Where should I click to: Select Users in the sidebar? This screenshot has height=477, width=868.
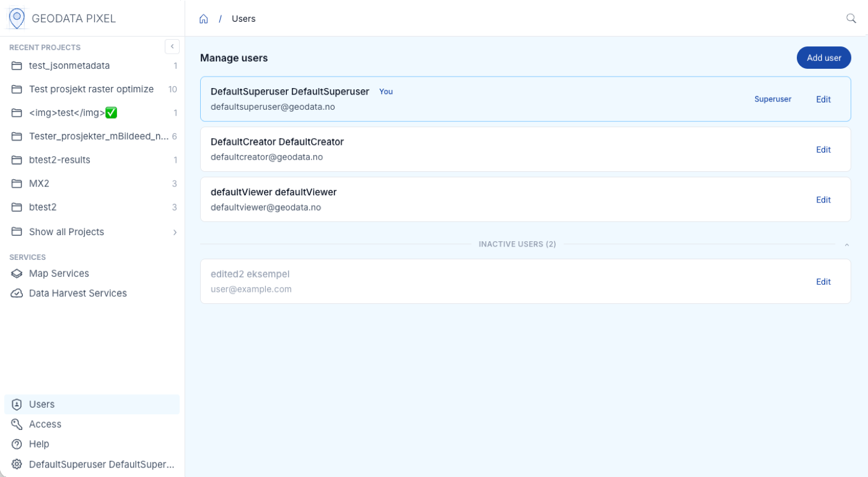click(92, 405)
